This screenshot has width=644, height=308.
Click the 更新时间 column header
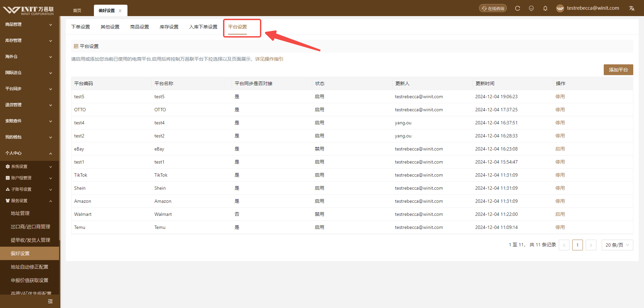click(485, 83)
